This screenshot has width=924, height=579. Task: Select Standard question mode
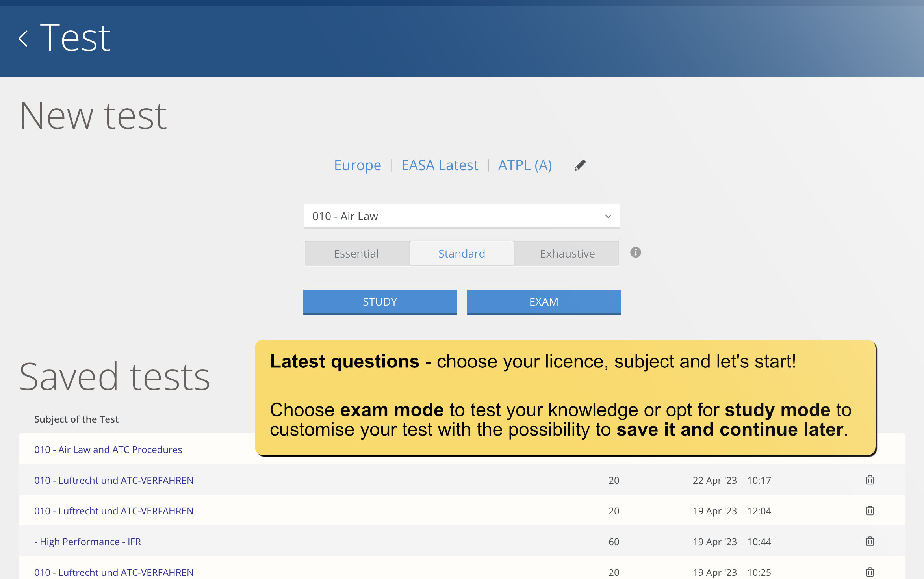461,253
